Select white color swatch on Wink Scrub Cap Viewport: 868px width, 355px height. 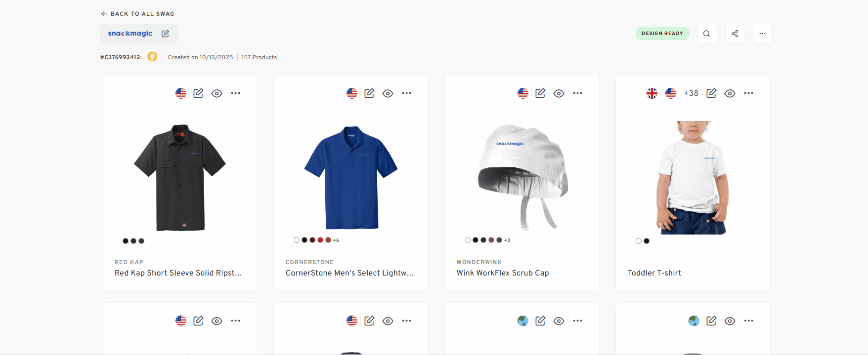point(468,240)
